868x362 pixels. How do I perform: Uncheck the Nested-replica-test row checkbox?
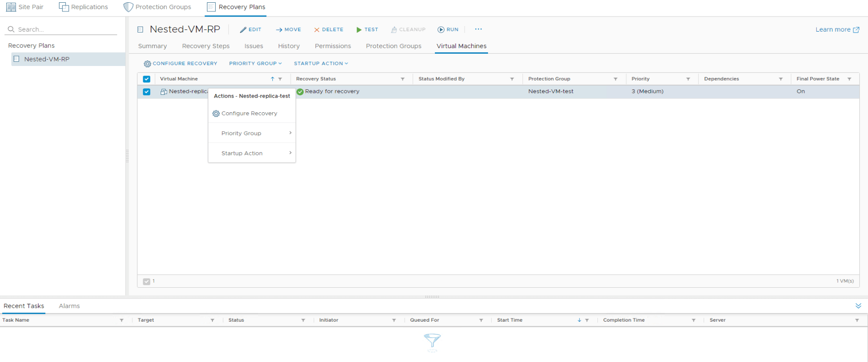tap(146, 92)
